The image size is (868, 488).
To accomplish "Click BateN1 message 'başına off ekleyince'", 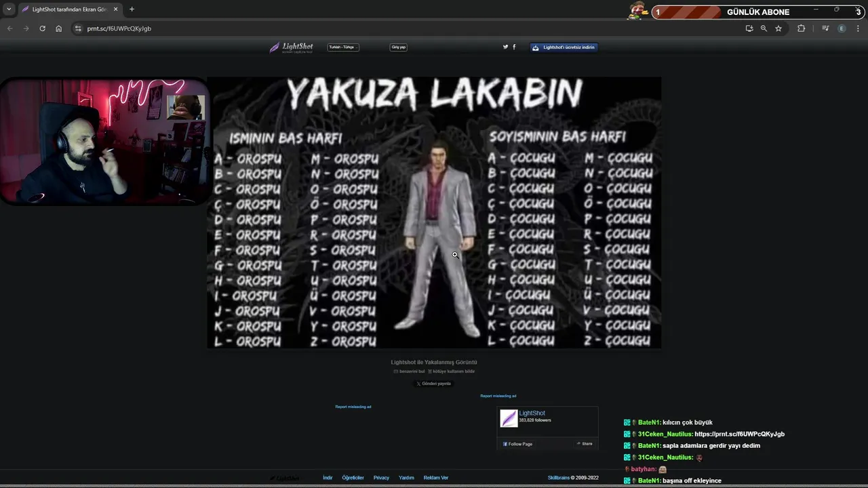I will click(692, 481).
